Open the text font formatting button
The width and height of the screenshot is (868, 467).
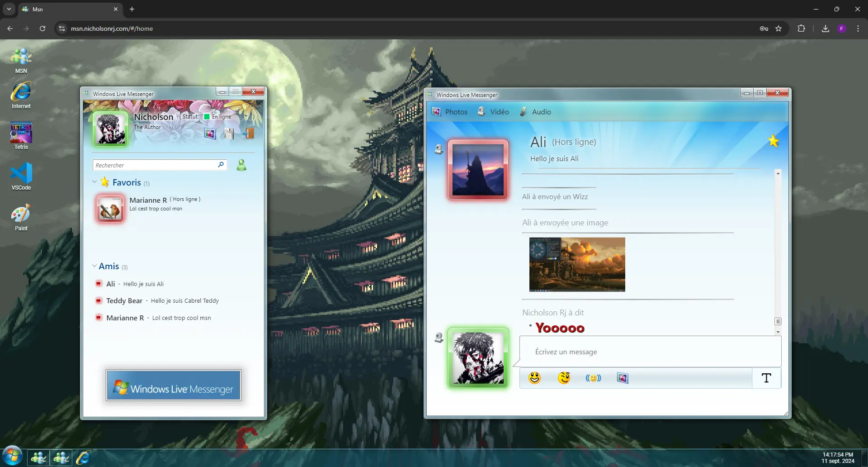pyautogui.click(x=766, y=378)
